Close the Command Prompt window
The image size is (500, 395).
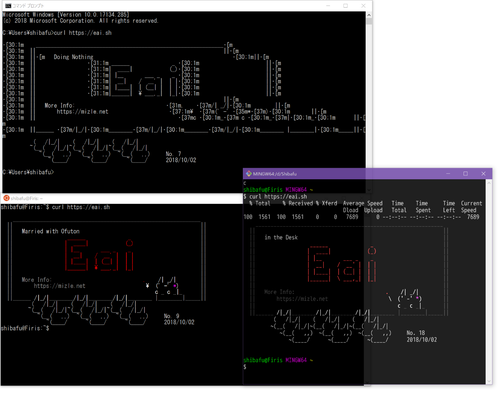[x=363, y=6]
